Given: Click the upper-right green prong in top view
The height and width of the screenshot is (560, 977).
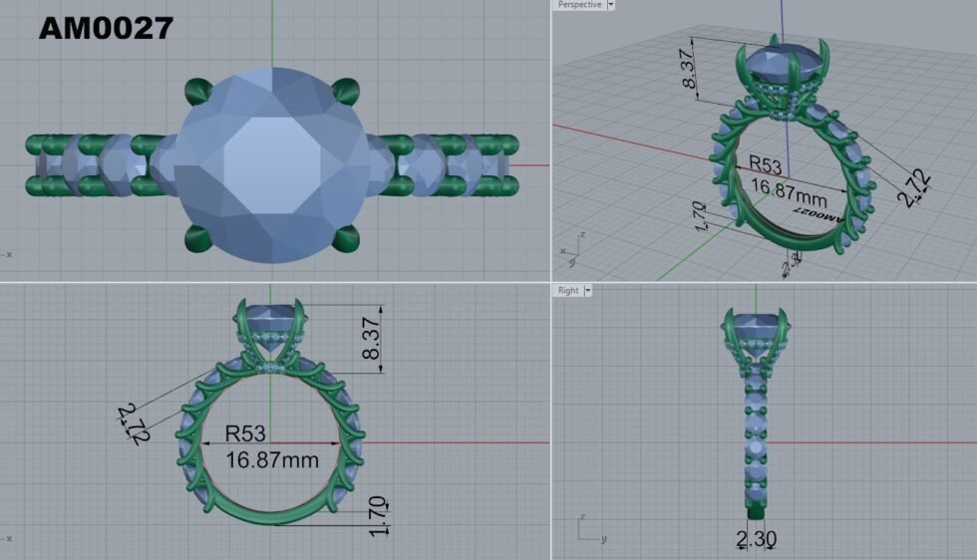Looking at the screenshot, I should (347, 91).
